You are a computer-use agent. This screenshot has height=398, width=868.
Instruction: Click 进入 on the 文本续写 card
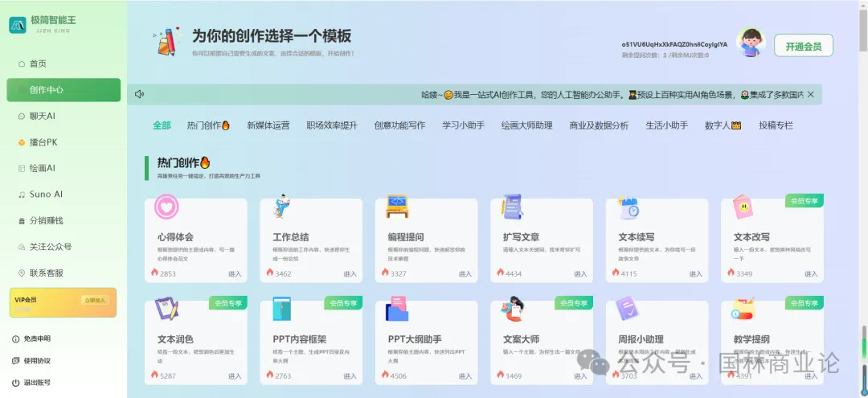695,274
